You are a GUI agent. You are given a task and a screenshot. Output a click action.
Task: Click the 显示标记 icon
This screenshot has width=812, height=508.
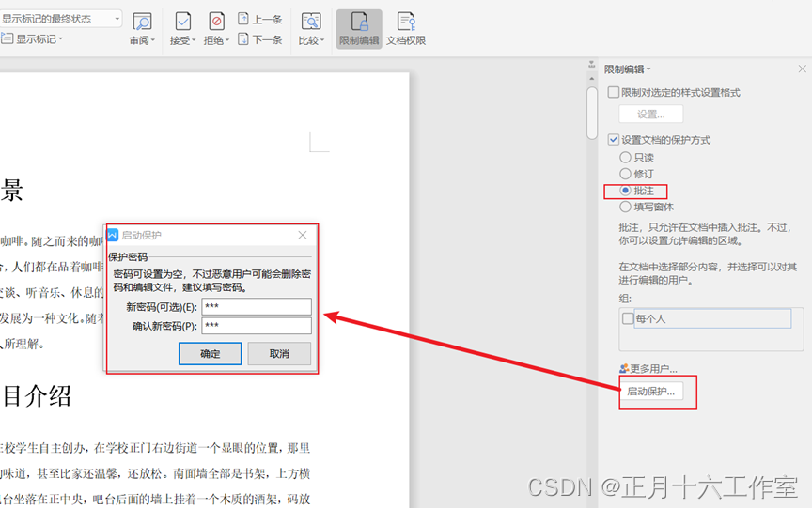coord(7,38)
